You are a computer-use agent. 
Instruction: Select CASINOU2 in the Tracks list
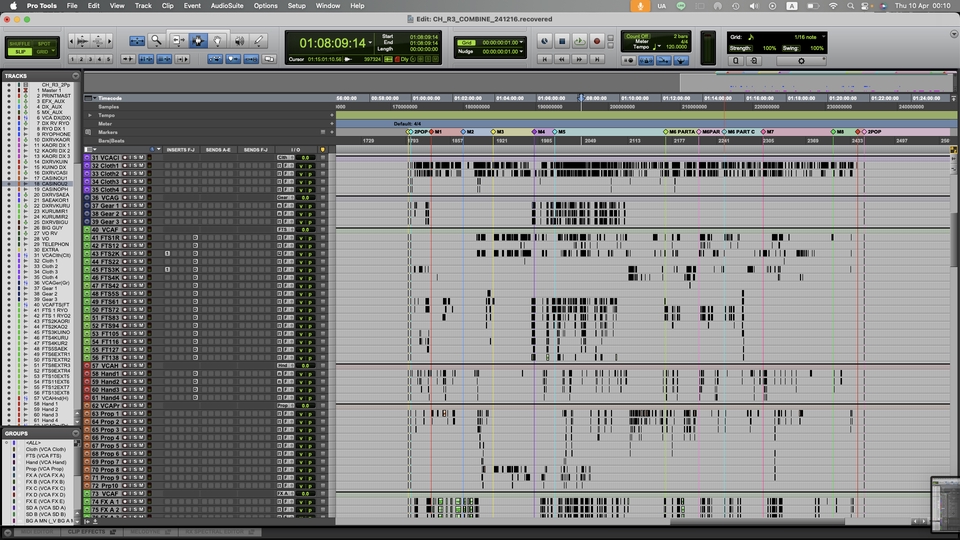click(x=55, y=184)
